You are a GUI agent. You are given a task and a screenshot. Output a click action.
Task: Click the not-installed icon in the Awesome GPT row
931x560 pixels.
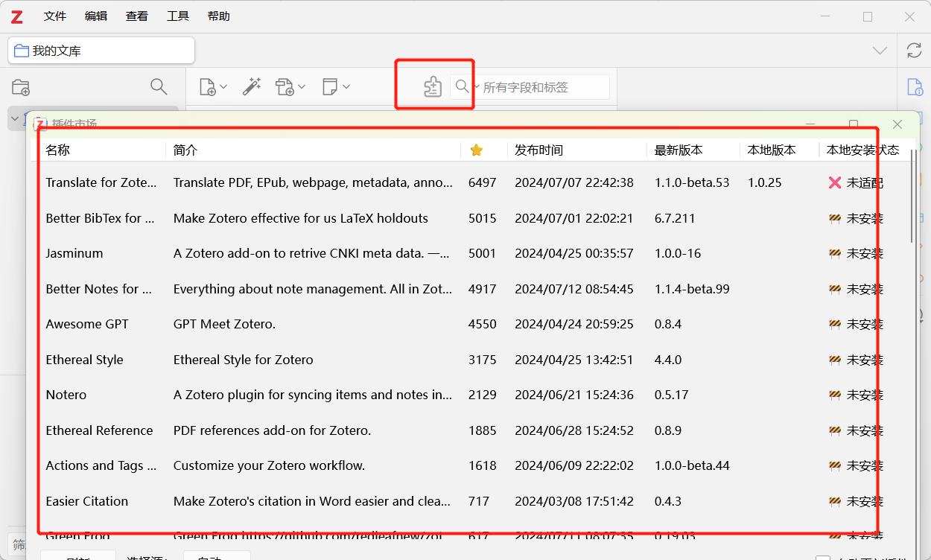pos(835,324)
